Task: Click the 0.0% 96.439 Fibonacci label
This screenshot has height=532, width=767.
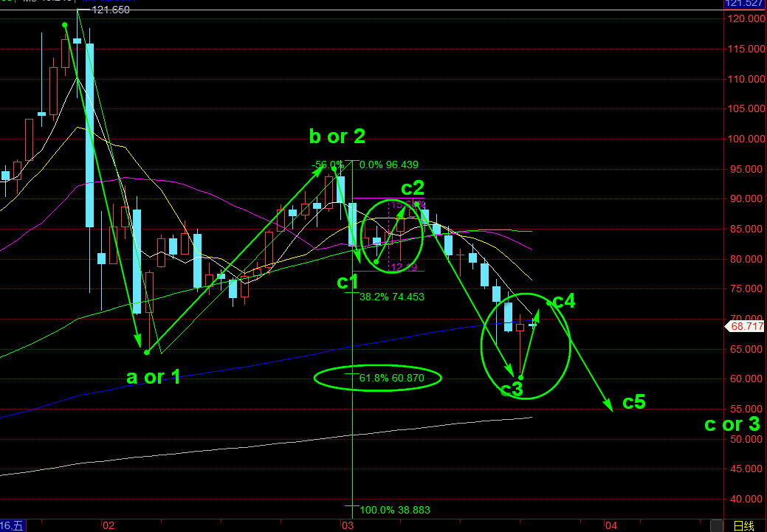Action: (391, 165)
